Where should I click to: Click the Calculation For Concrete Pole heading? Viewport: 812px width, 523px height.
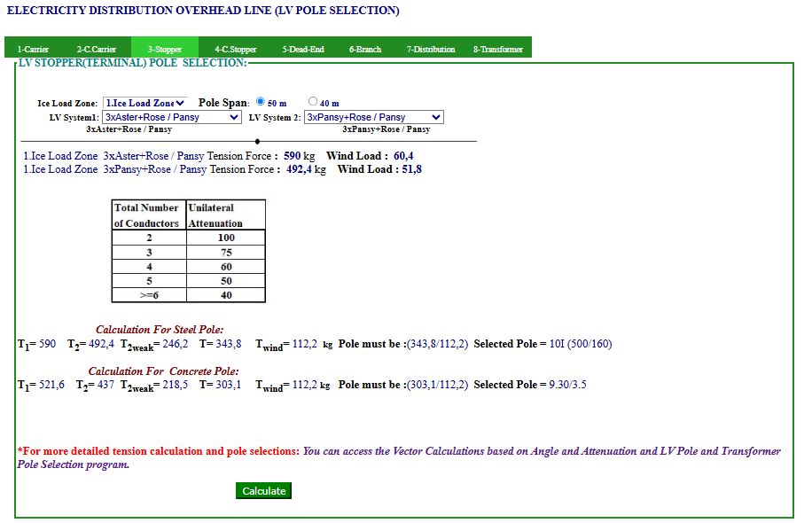[x=164, y=371]
